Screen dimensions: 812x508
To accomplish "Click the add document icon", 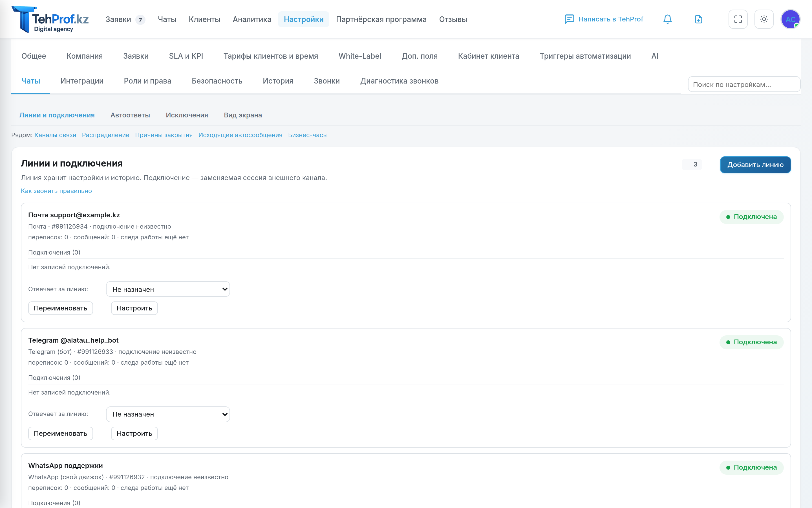I will pos(699,19).
